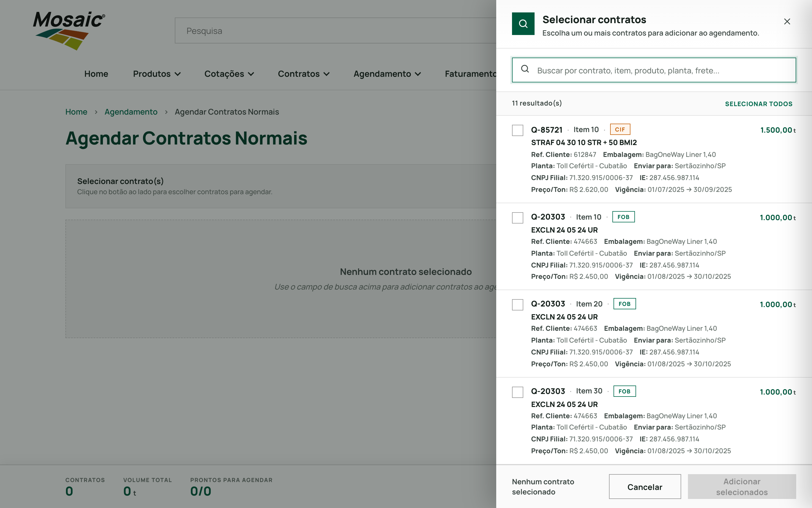
Task: Click the Cancelar button
Action: click(x=645, y=487)
